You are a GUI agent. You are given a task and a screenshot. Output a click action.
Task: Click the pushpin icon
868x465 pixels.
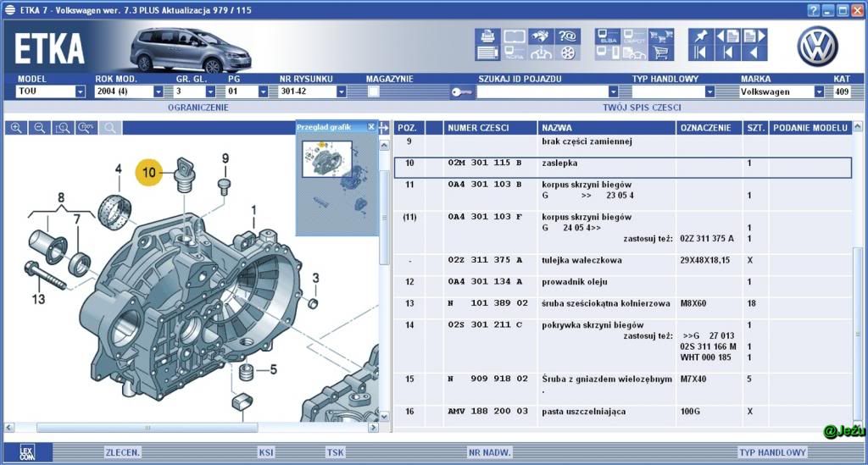[698, 36]
